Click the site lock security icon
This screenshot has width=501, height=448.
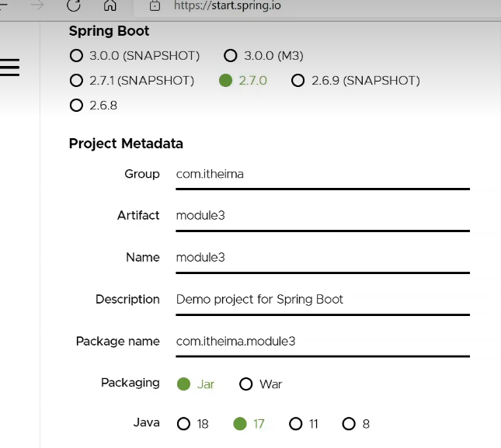tap(155, 5)
